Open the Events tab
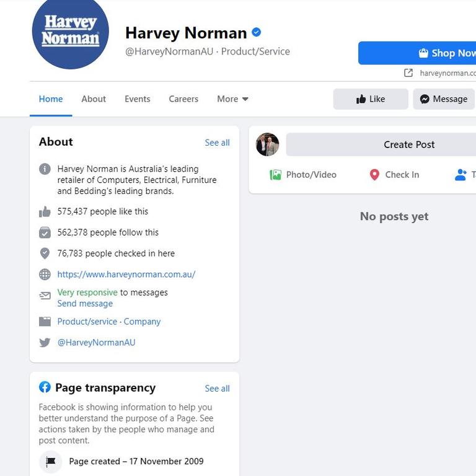This screenshot has height=476, width=476. pos(137,99)
